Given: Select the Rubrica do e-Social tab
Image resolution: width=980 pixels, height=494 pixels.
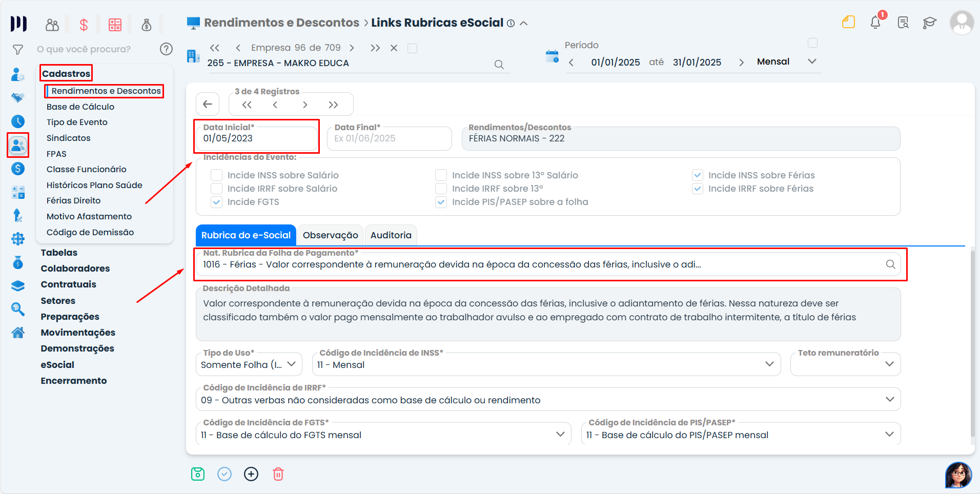Looking at the screenshot, I should [246, 235].
